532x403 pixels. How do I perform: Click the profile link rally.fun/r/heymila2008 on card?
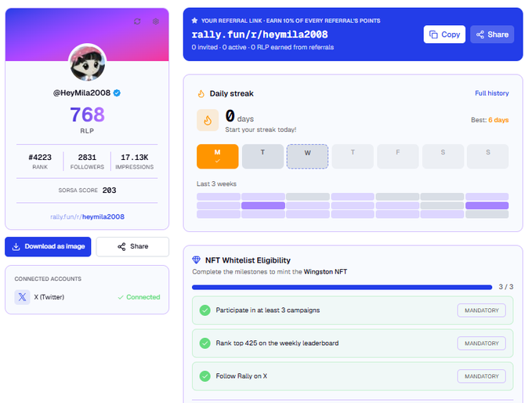87,216
